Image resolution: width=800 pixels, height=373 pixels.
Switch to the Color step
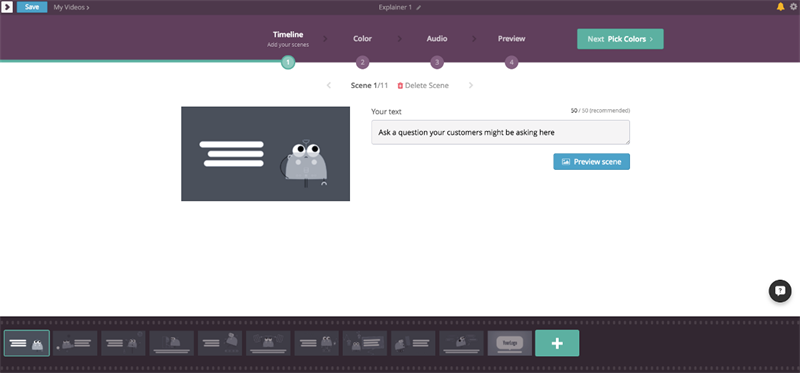pyautogui.click(x=362, y=38)
